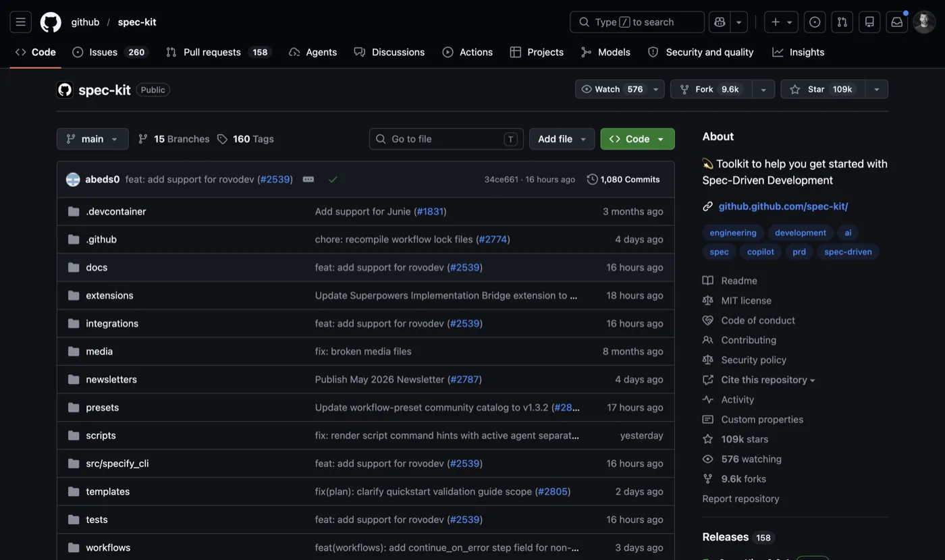Expand the Add file dropdown
The width and height of the screenshot is (945, 560).
(x=562, y=139)
